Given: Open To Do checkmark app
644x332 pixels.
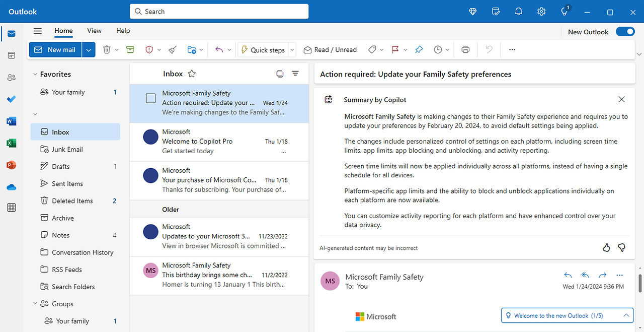Looking at the screenshot, I should pyautogui.click(x=11, y=99).
